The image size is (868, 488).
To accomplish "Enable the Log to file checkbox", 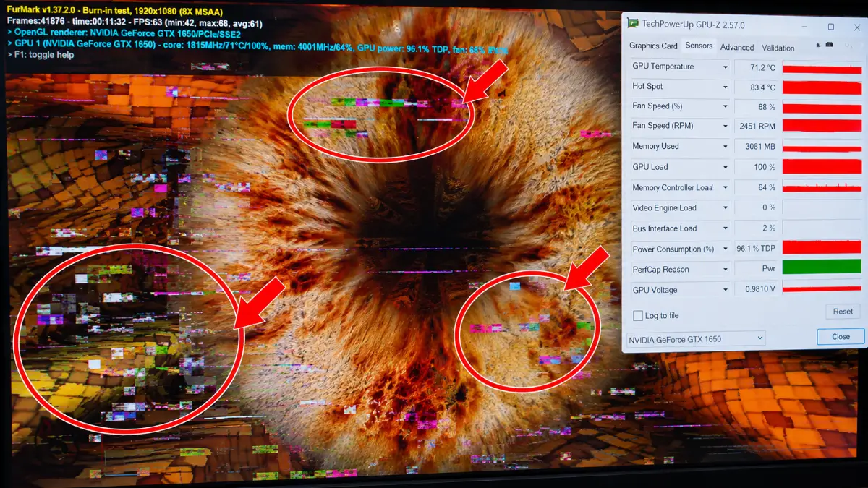I will click(638, 316).
